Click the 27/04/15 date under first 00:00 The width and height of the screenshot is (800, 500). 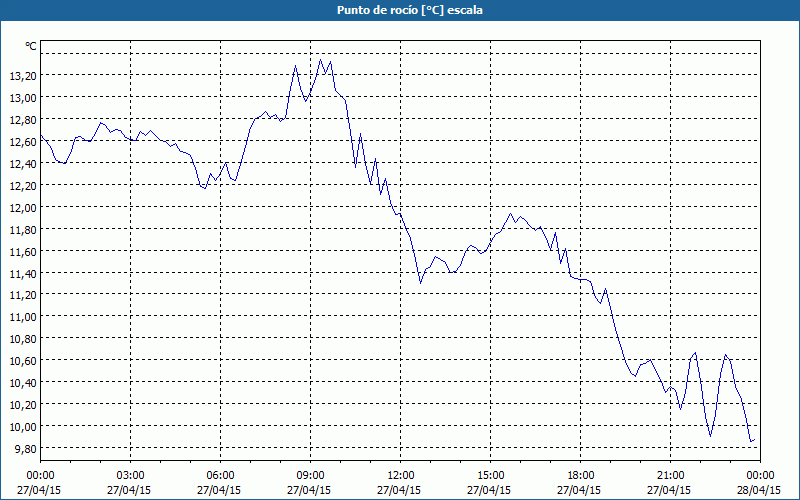pos(39,490)
